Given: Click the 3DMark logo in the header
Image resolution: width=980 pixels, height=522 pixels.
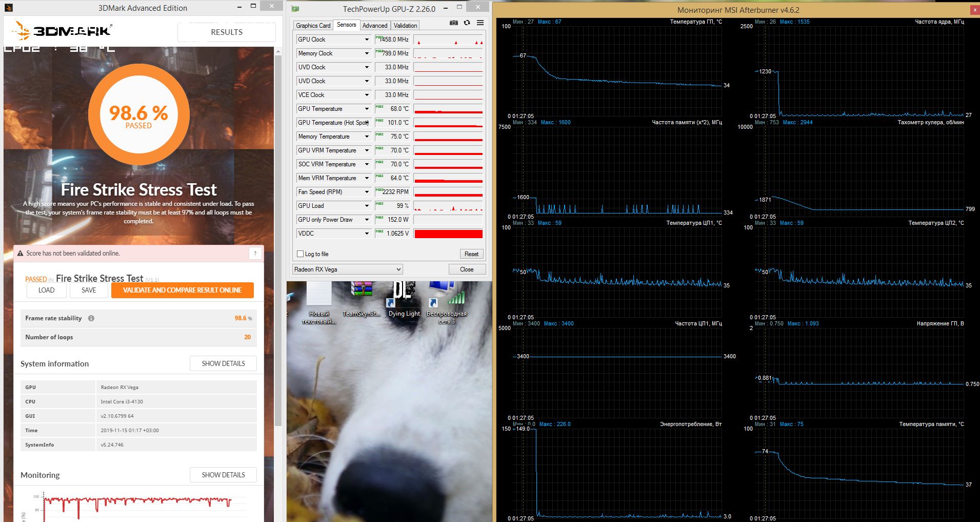Looking at the screenshot, I should pos(62,31).
